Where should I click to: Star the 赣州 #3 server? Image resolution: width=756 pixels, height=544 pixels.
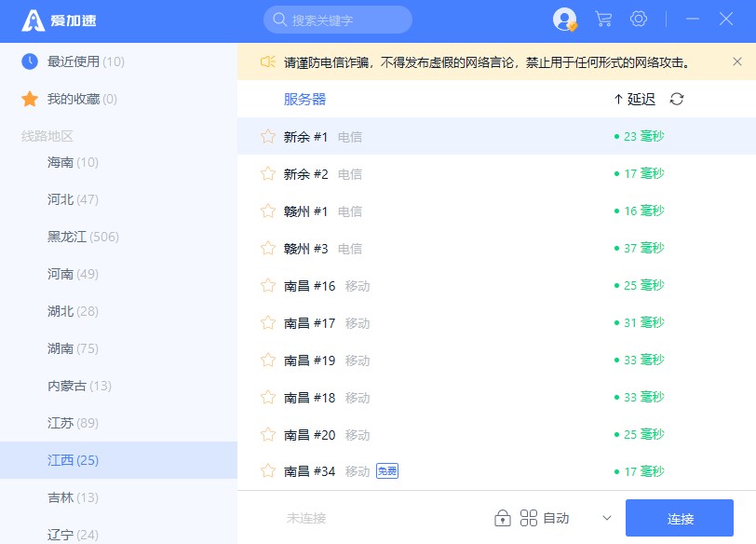click(x=268, y=248)
